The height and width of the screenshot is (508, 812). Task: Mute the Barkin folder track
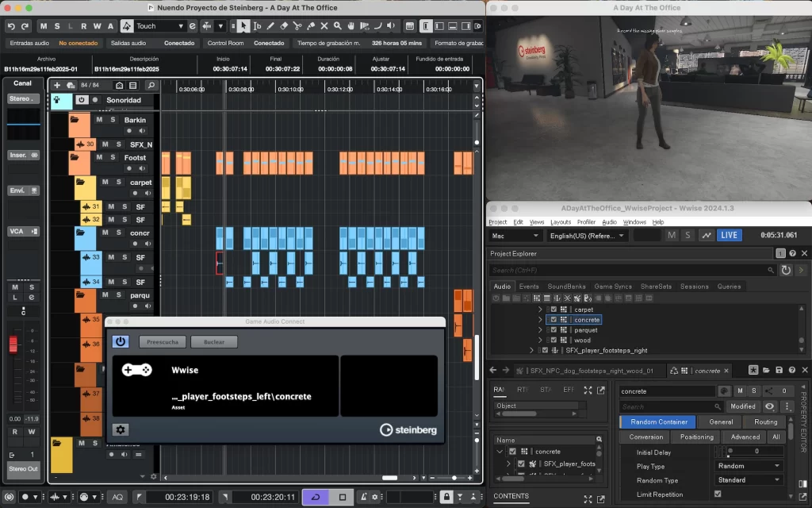pos(100,120)
